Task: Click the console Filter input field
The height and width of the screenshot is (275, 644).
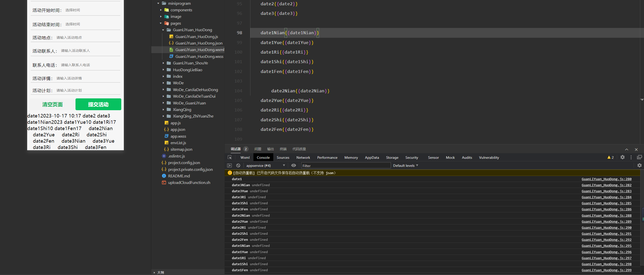Action: 346,166
